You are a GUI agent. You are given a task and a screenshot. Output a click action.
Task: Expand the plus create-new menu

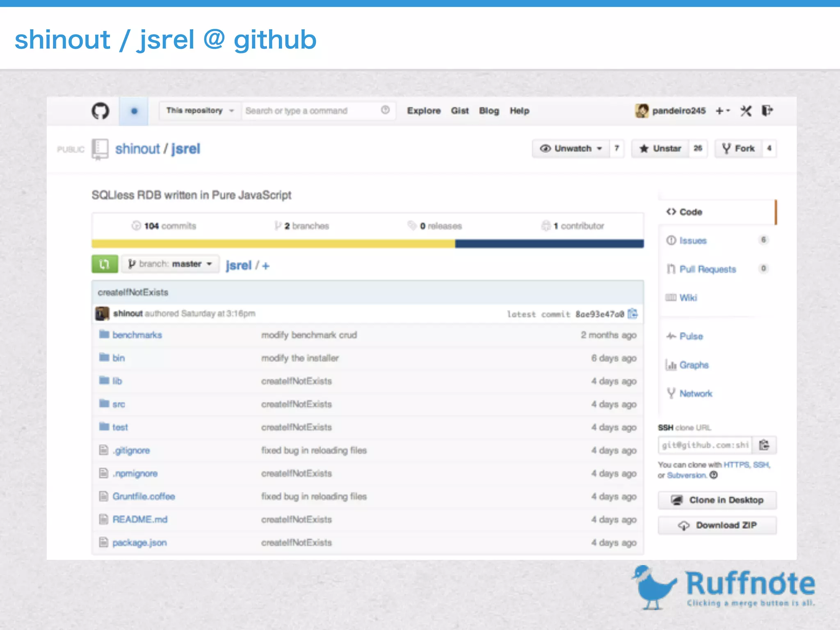click(x=723, y=111)
